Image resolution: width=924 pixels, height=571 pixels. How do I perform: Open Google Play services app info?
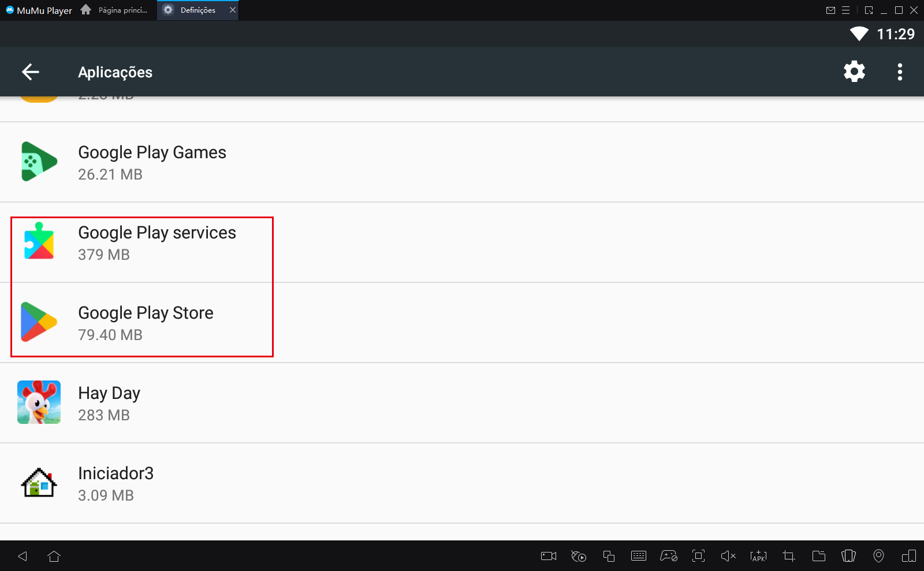click(x=462, y=242)
